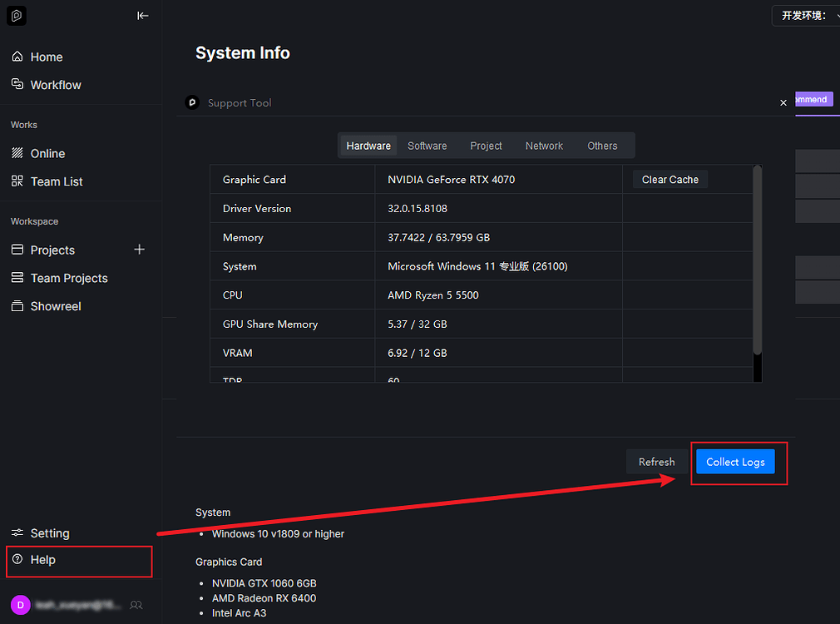Click the Refresh button
This screenshot has width=840, height=624.
[657, 462]
